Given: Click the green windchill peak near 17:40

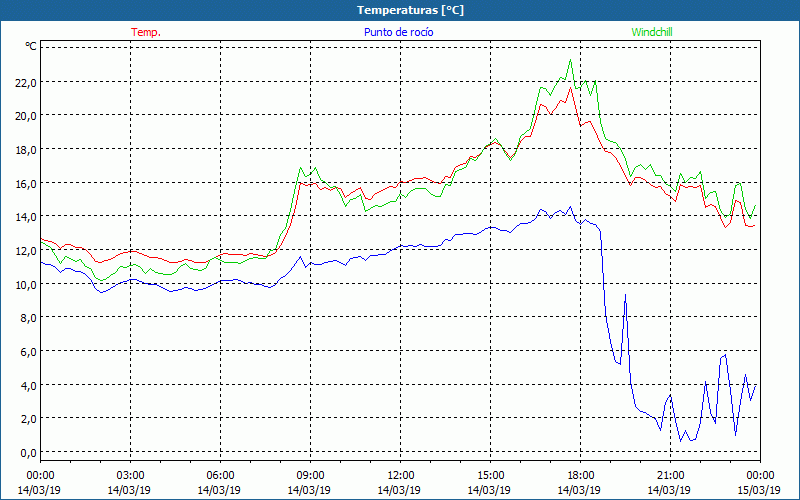Looking at the screenshot, I should 570,60.
